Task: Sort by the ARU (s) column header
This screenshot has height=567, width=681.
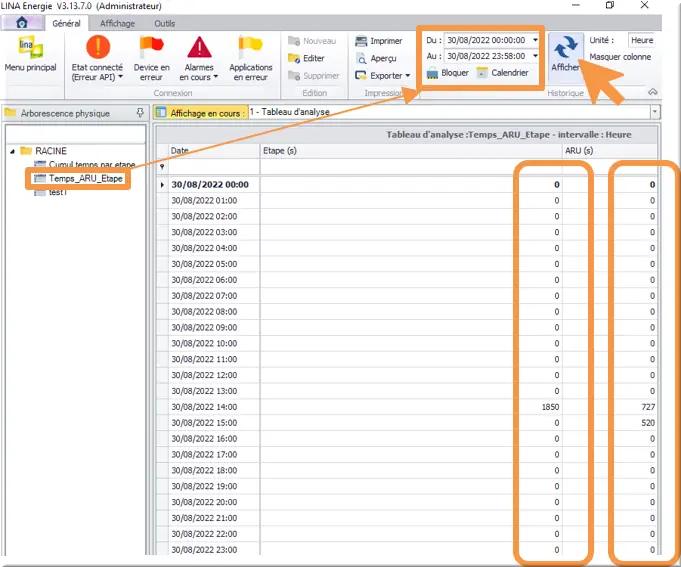Action: pyautogui.click(x=609, y=151)
